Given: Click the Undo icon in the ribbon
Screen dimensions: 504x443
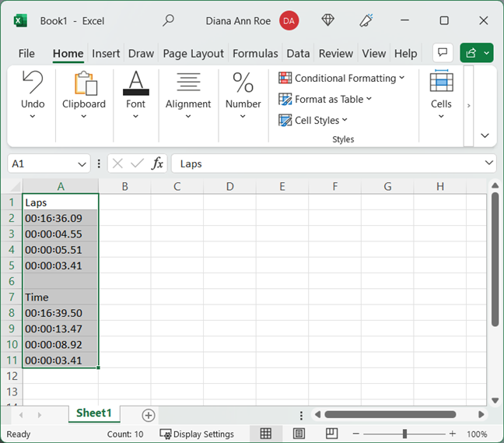Looking at the screenshot, I should click(33, 83).
